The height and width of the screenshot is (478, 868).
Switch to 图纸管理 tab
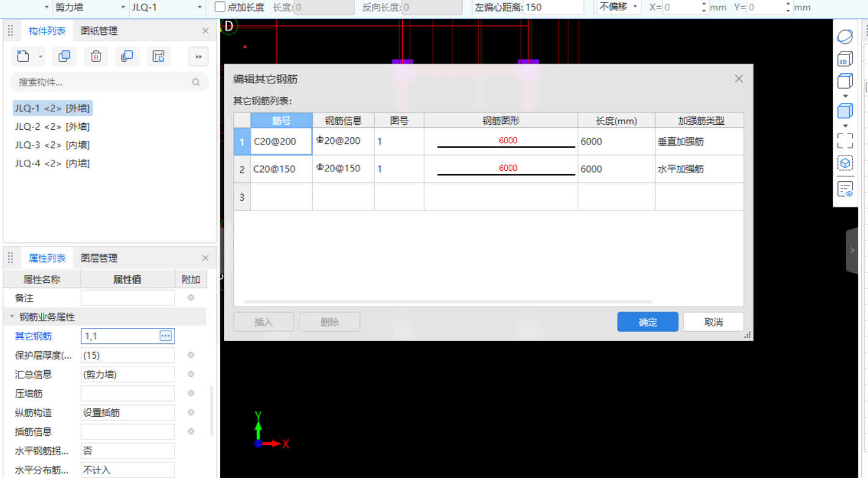99,31
